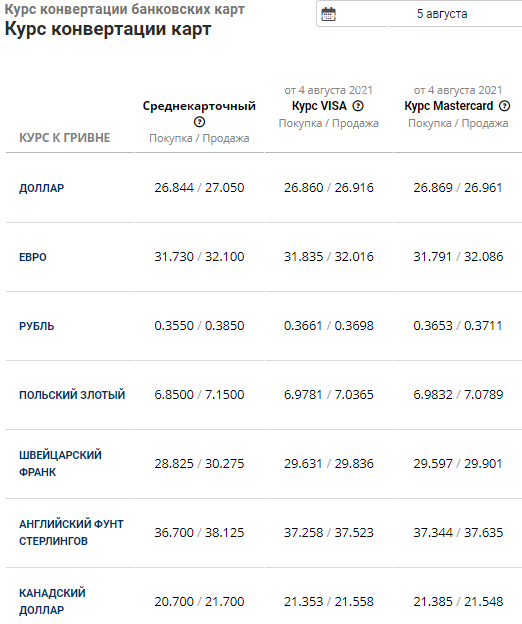522x624 pixels.
Task: Open the 5 августа date selector
Action: click(x=419, y=14)
